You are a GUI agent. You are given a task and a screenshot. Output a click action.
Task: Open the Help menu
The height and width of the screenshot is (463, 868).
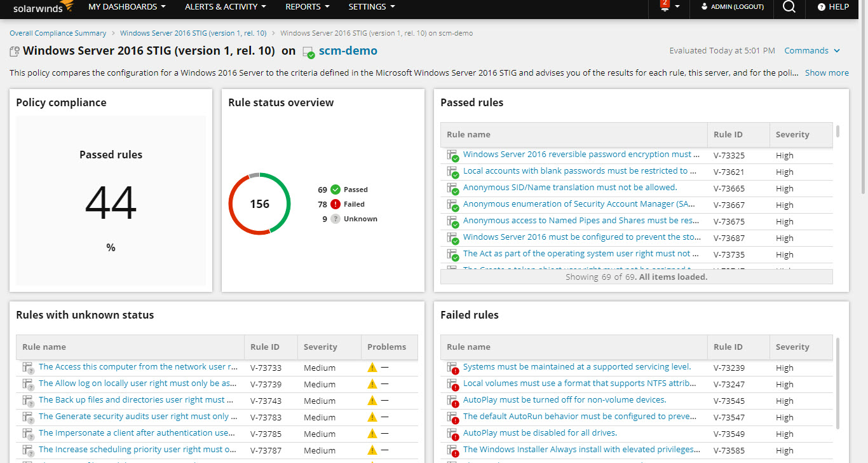(833, 7)
